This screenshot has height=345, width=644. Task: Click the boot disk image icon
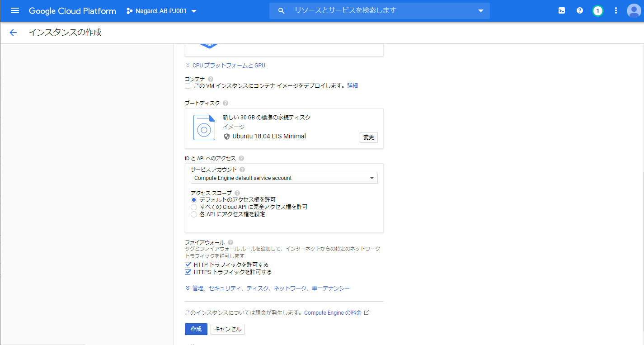pos(204,128)
